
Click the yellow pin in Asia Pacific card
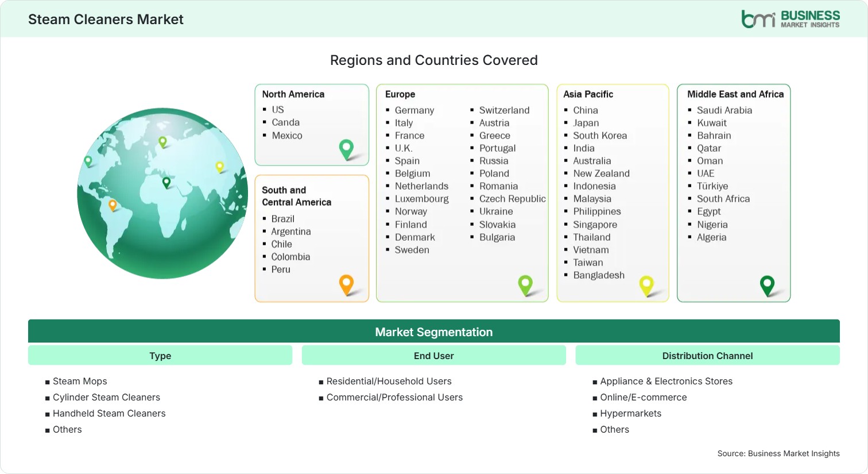(646, 286)
